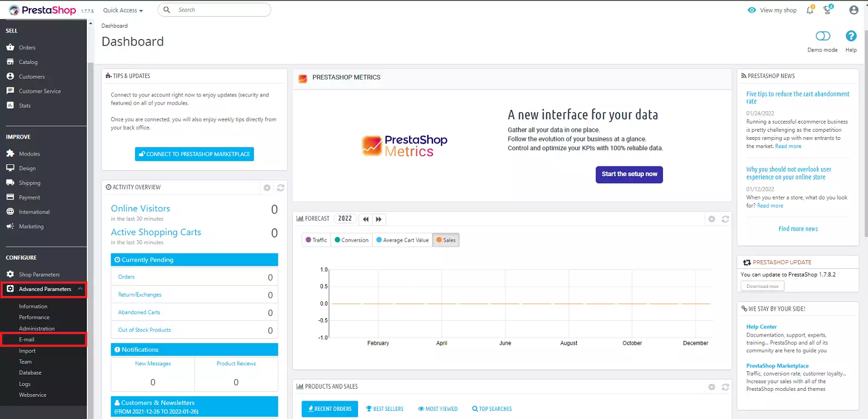The width and height of the screenshot is (868, 419).
Task: Click the Help question mark icon
Action: [851, 36]
